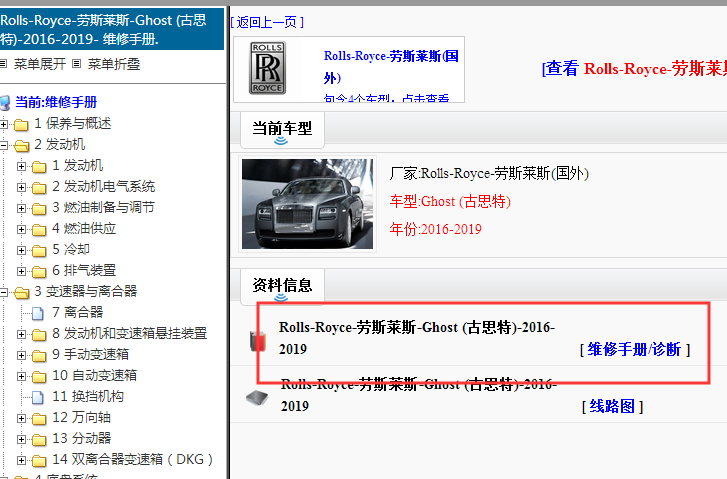Open the 资料信息 tab header
This screenshot has width=727, height=479.
pos(282,286)
